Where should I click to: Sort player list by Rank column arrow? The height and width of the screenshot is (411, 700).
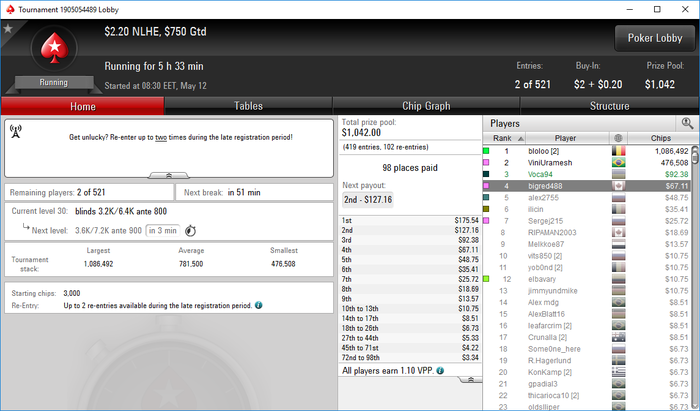pyautogui.click(x=521, y=139)
